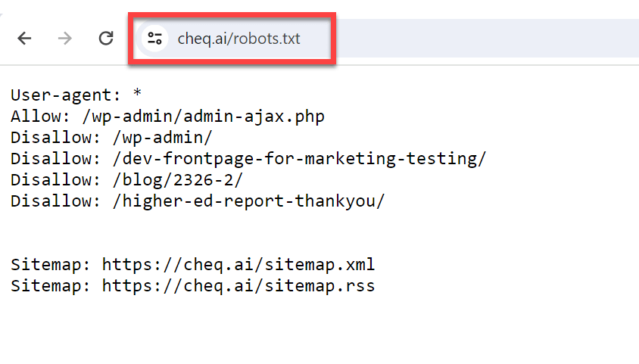This screenshot has width=639, height=364.
Task: Click the "Sitemap:" label before sitemap.xml
Action: pos(51,265)
